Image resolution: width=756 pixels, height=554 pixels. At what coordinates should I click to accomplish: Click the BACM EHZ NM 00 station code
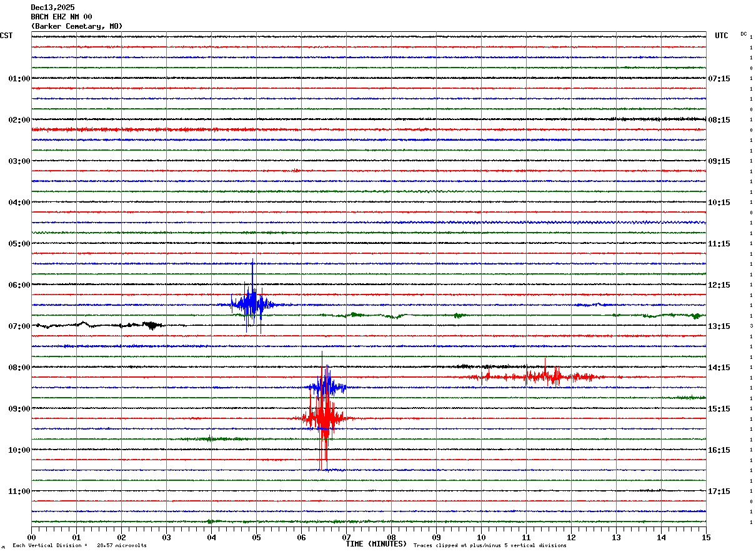[x=61, y=17]
